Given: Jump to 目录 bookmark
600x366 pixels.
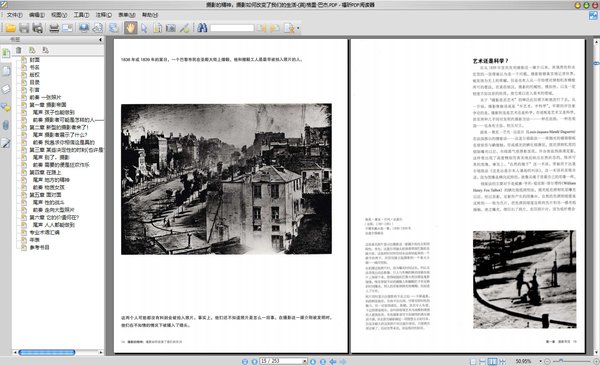Looking at the screenshot, I should 34,82.
